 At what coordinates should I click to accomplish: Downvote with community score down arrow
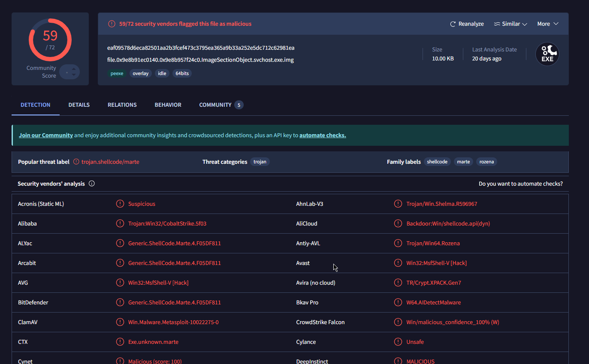[x=74, y=75]
